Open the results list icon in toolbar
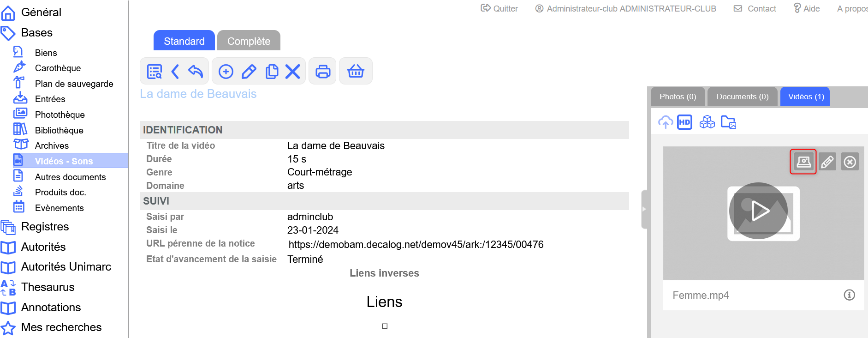The height and width of the screenshot is (338, 868). [x=155, y=72]
